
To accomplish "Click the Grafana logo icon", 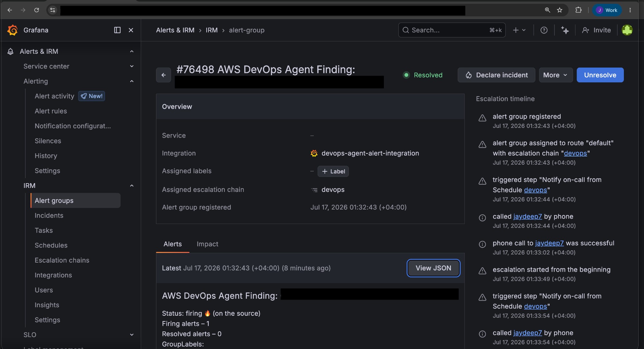I will pyautogui.click(x=13, y=30).
